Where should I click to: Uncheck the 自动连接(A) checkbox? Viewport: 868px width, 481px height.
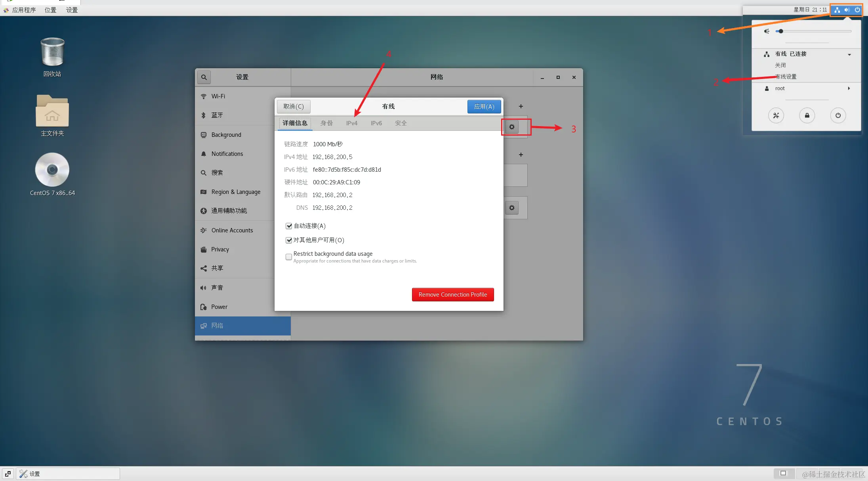coord(289,226)
